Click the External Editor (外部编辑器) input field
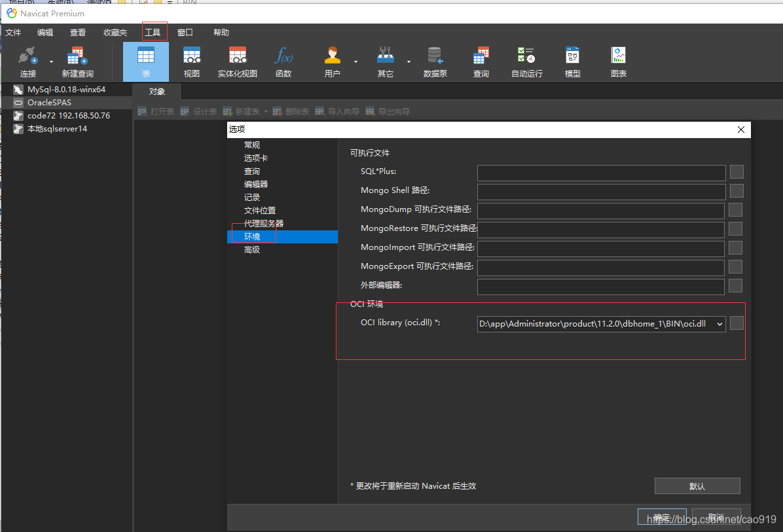Screen dimensions: 783x532 pyautogui.click(x=601, y=287)
